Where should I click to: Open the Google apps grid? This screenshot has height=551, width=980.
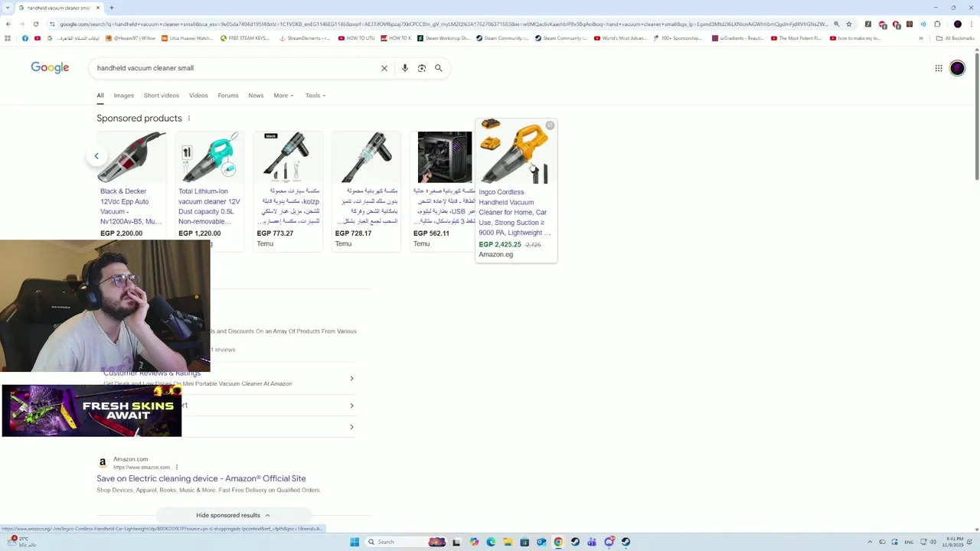939,68
